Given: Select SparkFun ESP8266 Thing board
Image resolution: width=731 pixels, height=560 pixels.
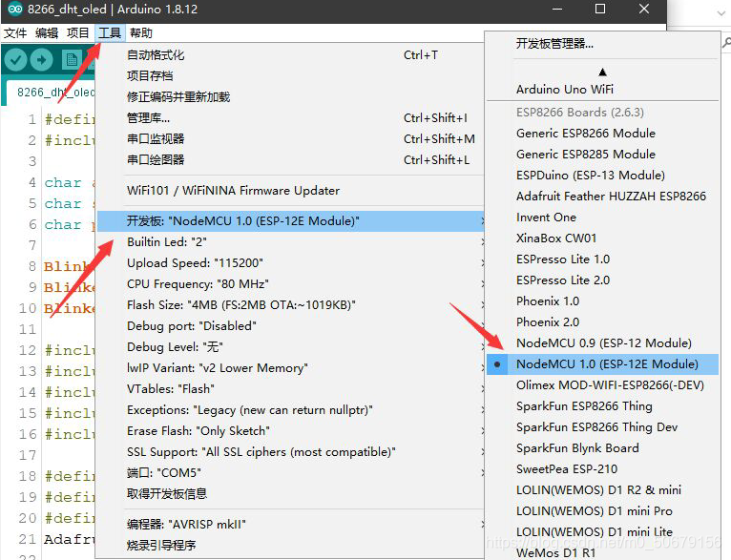Looking at the screenshot, I should point(602,406).
